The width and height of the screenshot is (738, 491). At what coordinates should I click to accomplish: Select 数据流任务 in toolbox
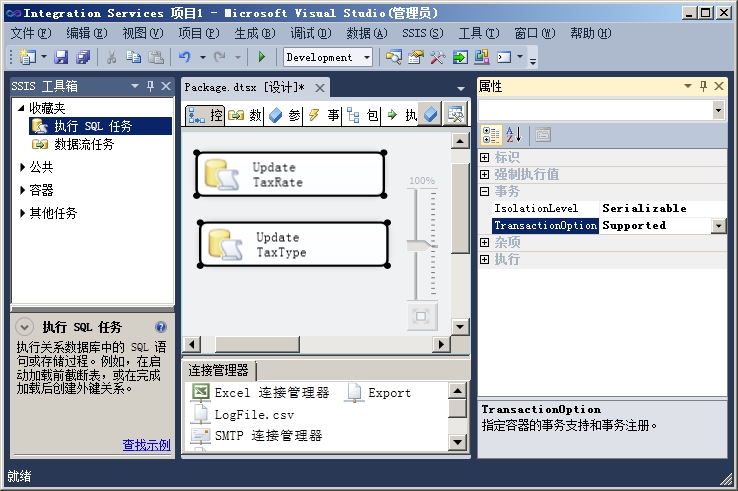coord(84,144)
